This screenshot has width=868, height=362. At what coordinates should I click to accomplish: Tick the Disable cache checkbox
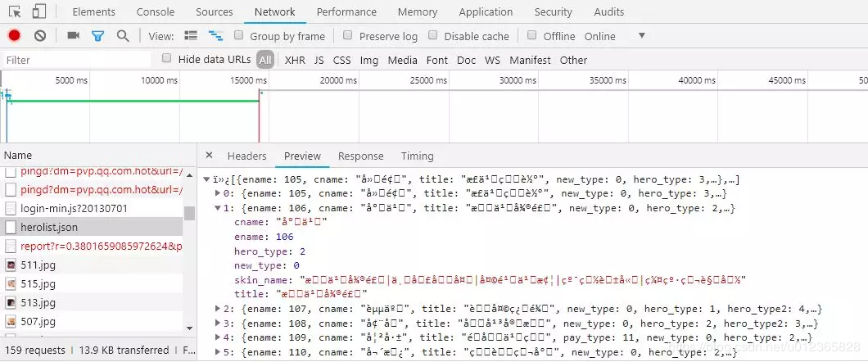(x=433, y=35)
